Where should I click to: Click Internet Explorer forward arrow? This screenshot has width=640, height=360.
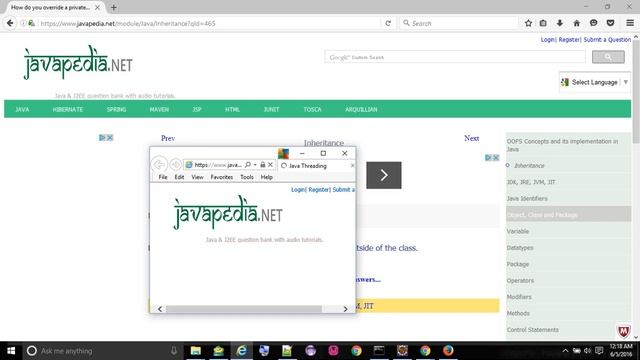(x=176, y=164)
